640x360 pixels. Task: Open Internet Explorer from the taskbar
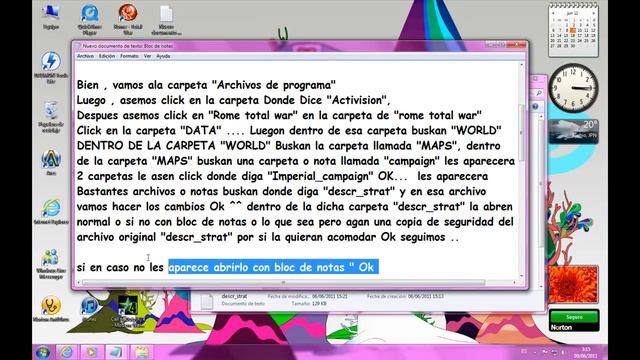(67, 352)
